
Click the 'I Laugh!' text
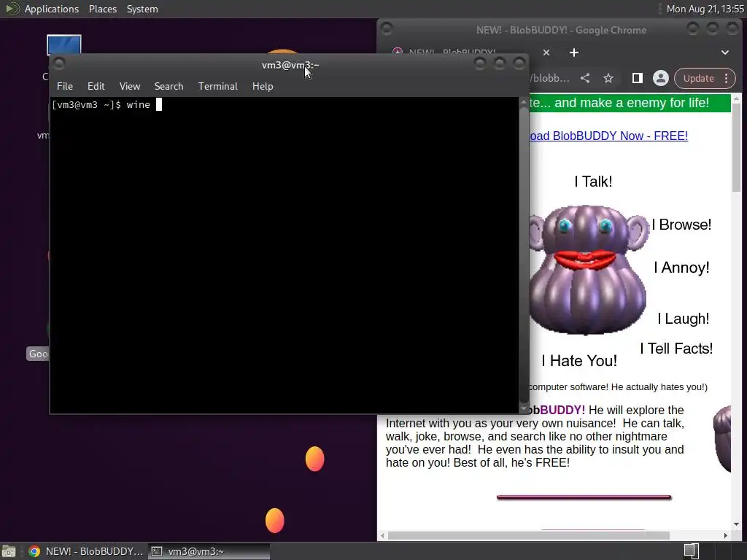click(x=683, y=319)
